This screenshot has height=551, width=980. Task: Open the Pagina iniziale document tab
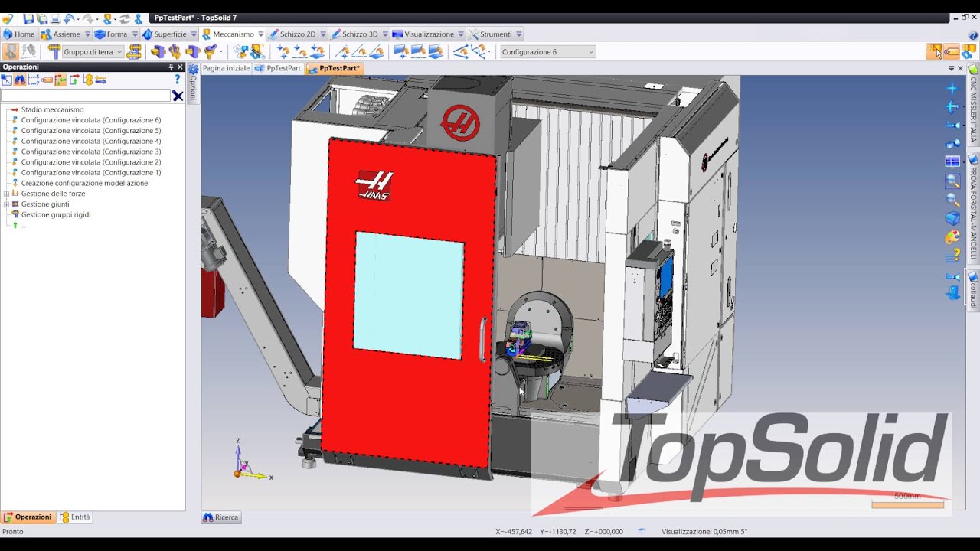226,68
